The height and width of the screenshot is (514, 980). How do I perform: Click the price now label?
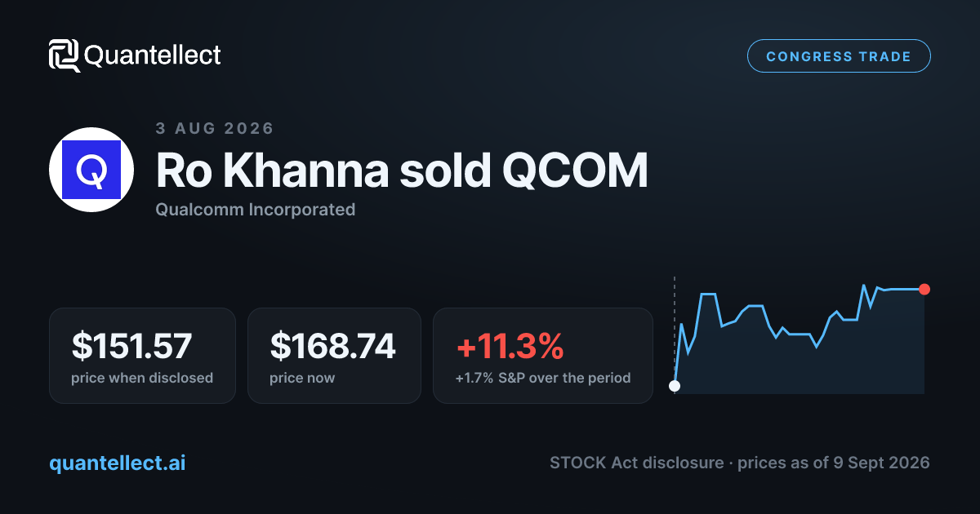pyautogui.click(x=302, y=378)
